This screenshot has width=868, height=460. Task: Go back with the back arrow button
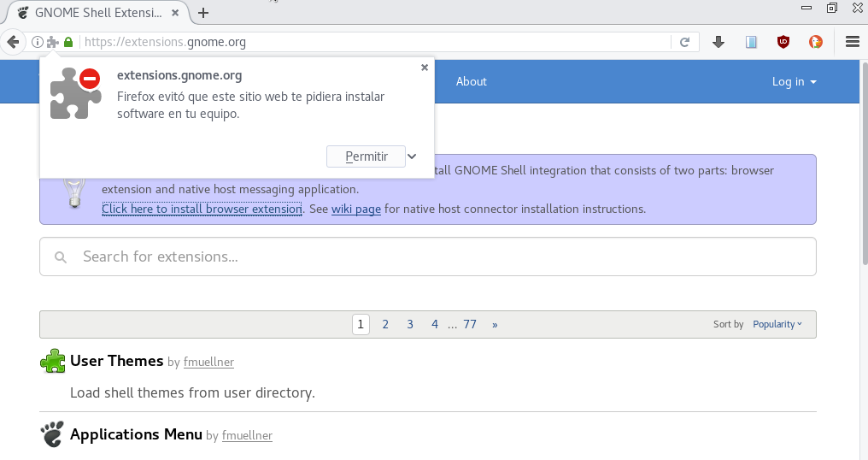click(13, 42)
